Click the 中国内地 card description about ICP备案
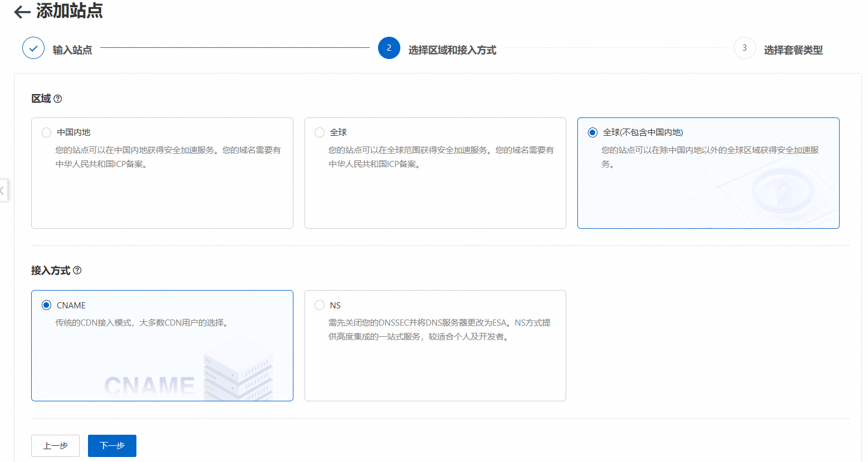The width and height of the screenshot is (868, 462). (x=168, y=157)
